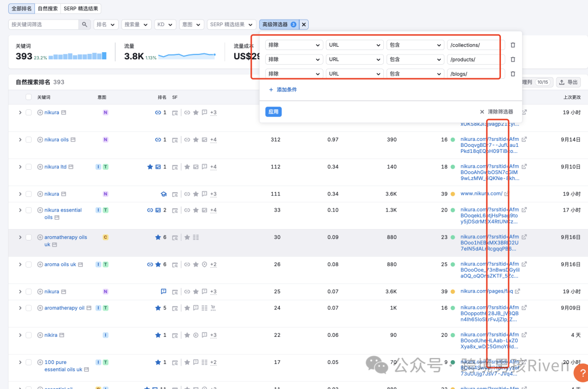The image size is (588, 389).
Task: Open the nikura.com/pages/faq URL link
Action: coord(487,291)
